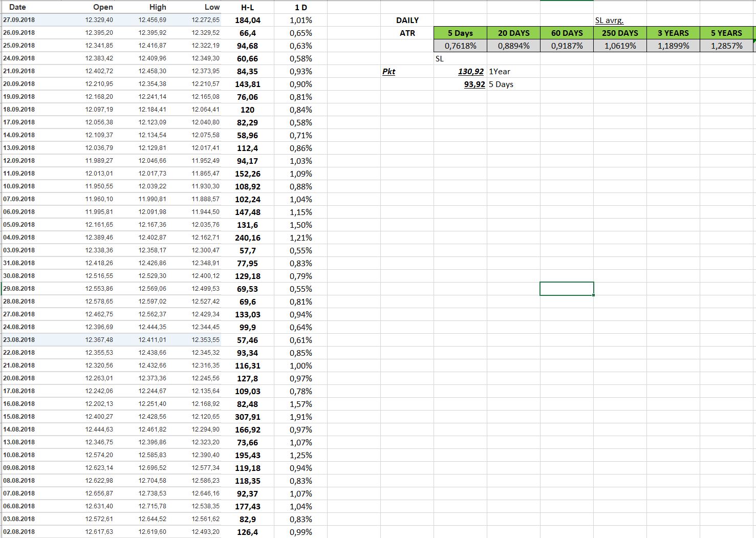
Task: Select the Low column header
Action: click(x=212, y=7)
